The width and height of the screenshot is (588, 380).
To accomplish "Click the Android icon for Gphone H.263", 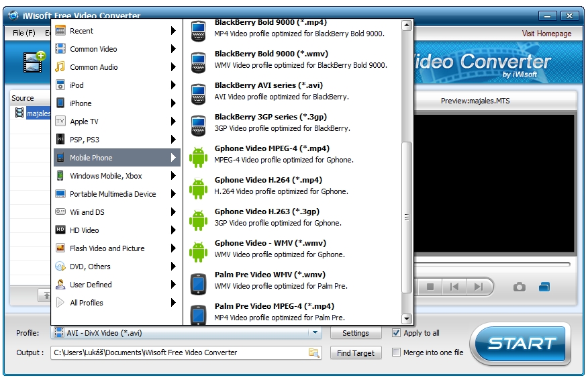I will 198,220.
